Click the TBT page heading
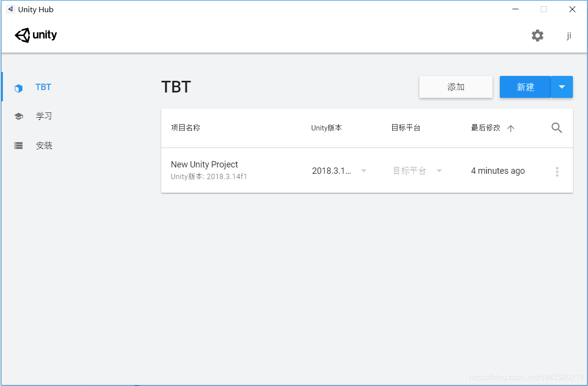588x386 pixels. point(176,87)
